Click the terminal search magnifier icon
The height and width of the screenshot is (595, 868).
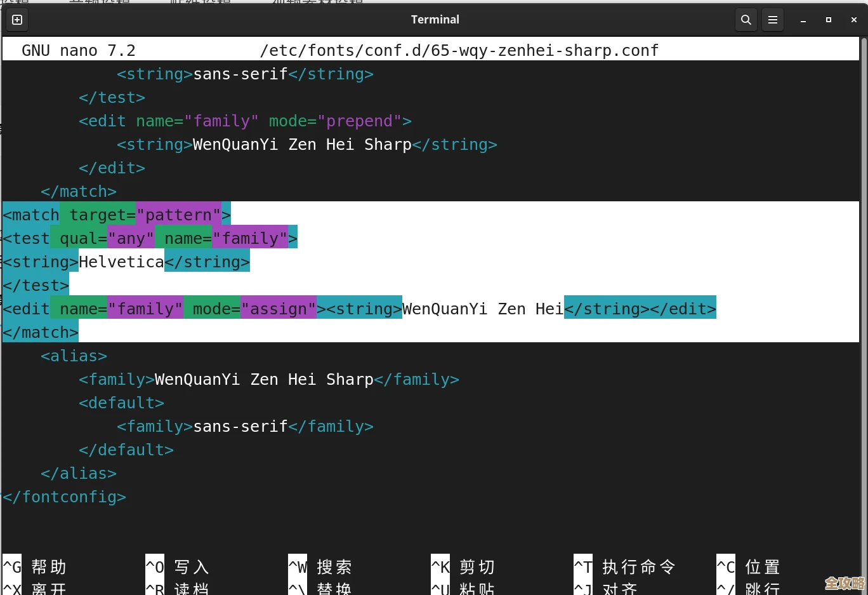[746, 20]
